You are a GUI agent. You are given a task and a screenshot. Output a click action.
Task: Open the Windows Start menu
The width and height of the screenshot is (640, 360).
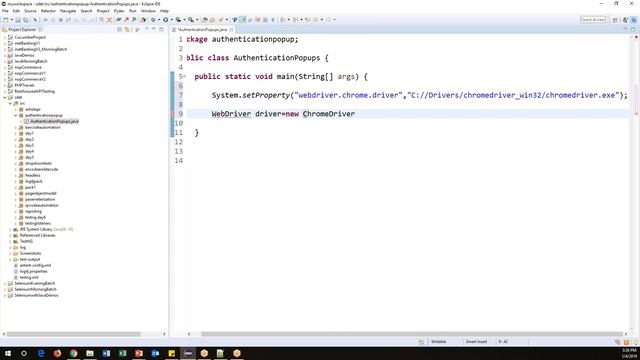click(8, 353)
